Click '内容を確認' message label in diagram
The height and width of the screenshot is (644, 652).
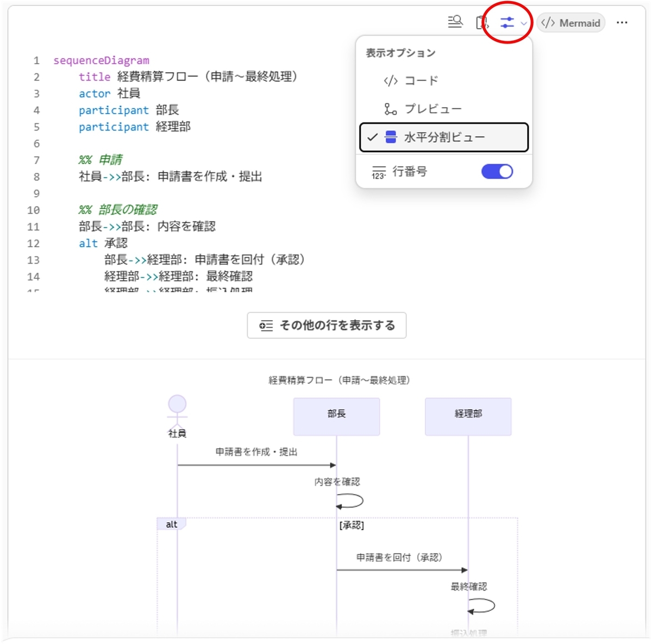[337, 482]
